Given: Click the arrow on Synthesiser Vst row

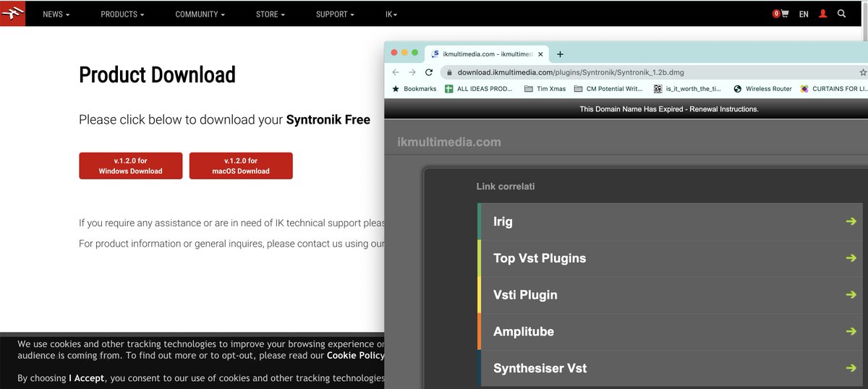Looking at the screenshot, I should point(851,368).
